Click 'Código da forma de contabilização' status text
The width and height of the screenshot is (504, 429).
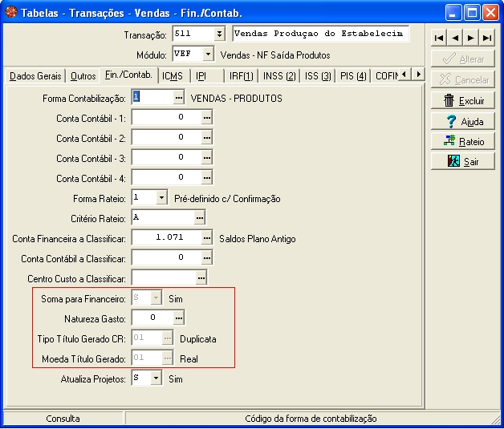click(311, 419)
